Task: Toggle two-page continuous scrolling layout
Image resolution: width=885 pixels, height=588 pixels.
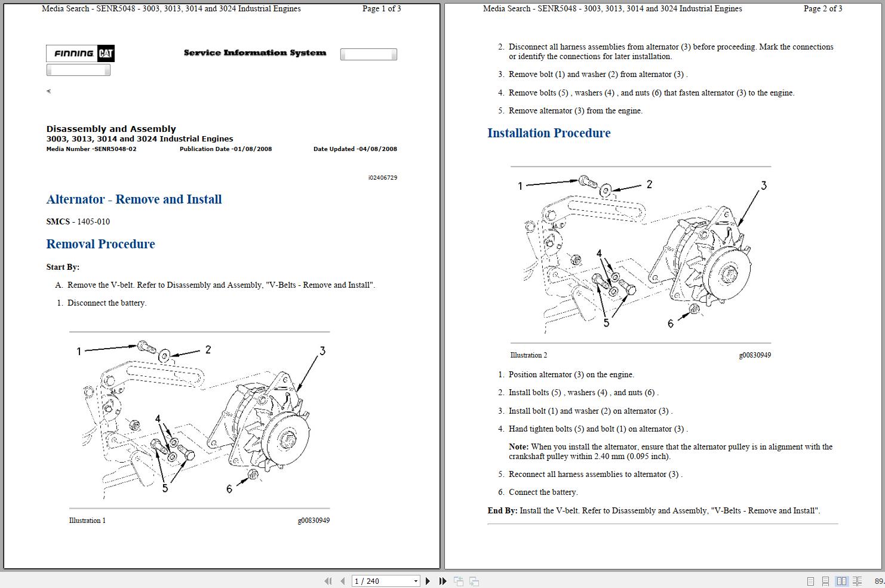Action: (x=858, y=580)
